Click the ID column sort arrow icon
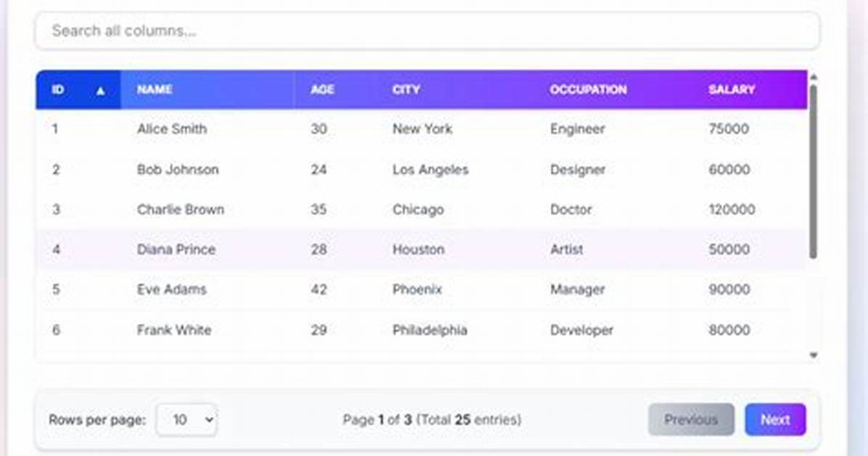 click(x=100, y=91)
